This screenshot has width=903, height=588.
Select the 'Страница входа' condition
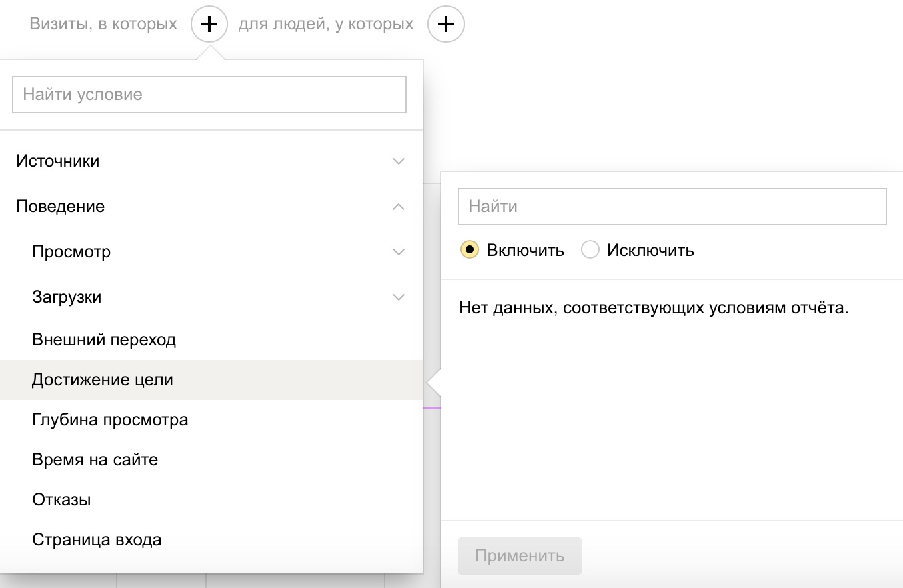pos(96,539)
